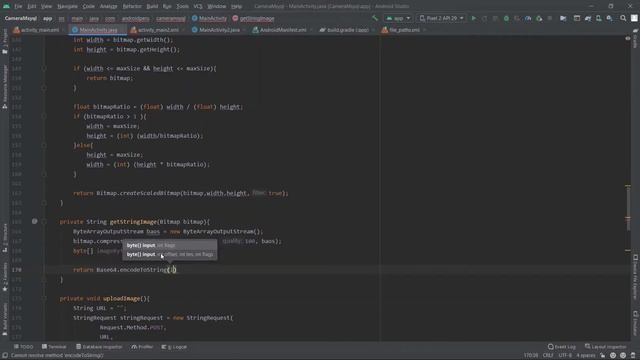Select byte[] input, int flags overload
This screenshot has height=360, width=640.
point(170,245)
